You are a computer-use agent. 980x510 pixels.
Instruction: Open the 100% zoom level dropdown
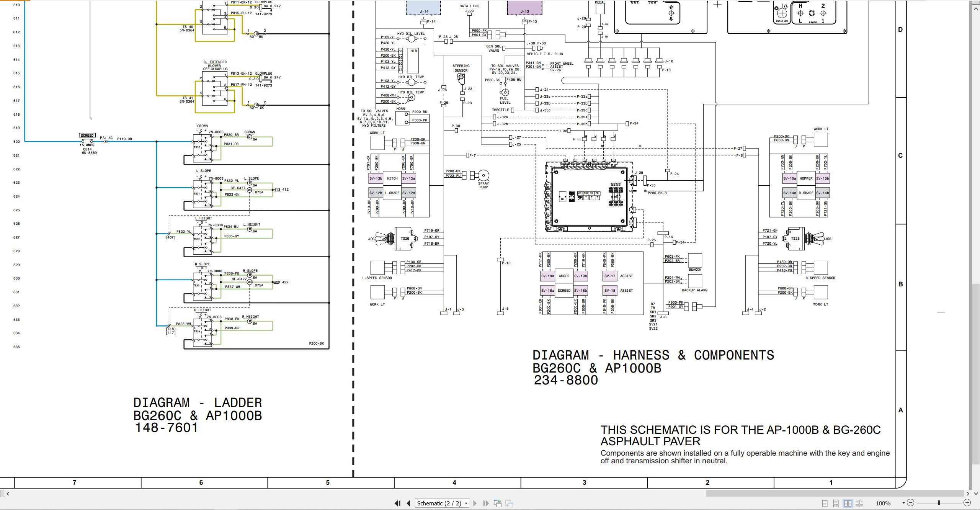[x=903, y=503]
